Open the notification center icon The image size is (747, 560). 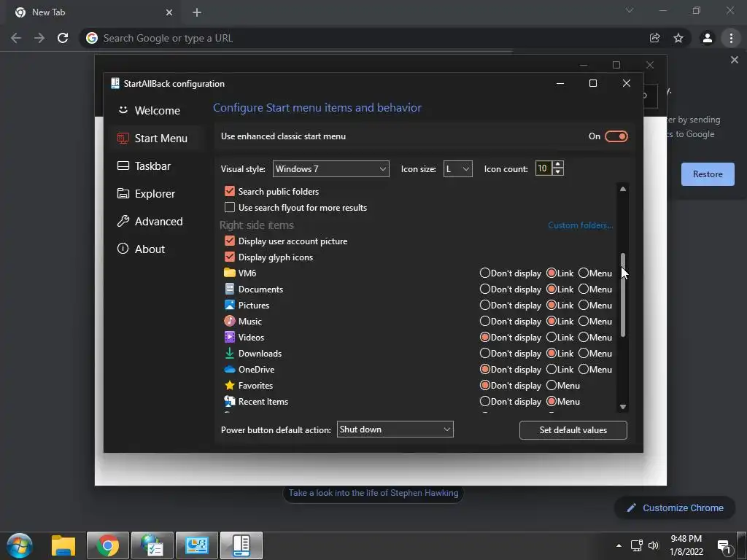[724, 546]
